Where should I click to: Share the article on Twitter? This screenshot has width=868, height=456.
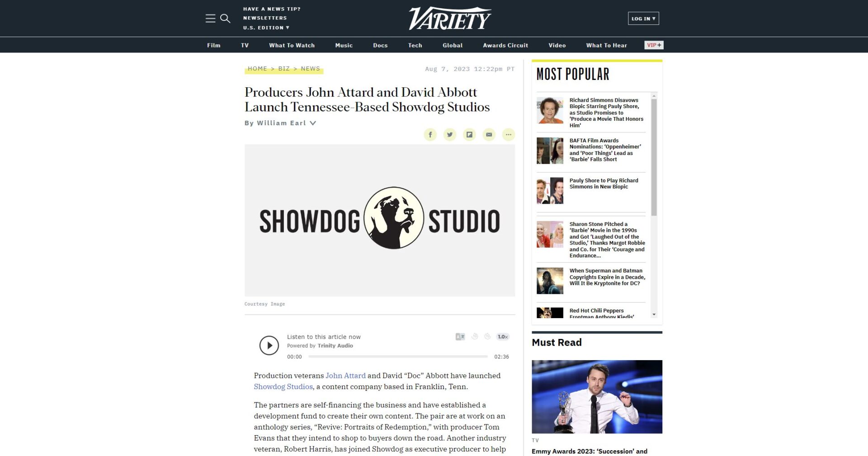(x=449, y=134)
